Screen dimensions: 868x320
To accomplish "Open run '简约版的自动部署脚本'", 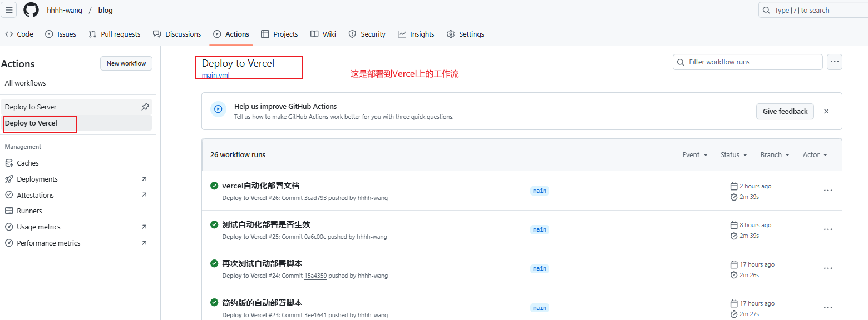I will click(262, 303).
